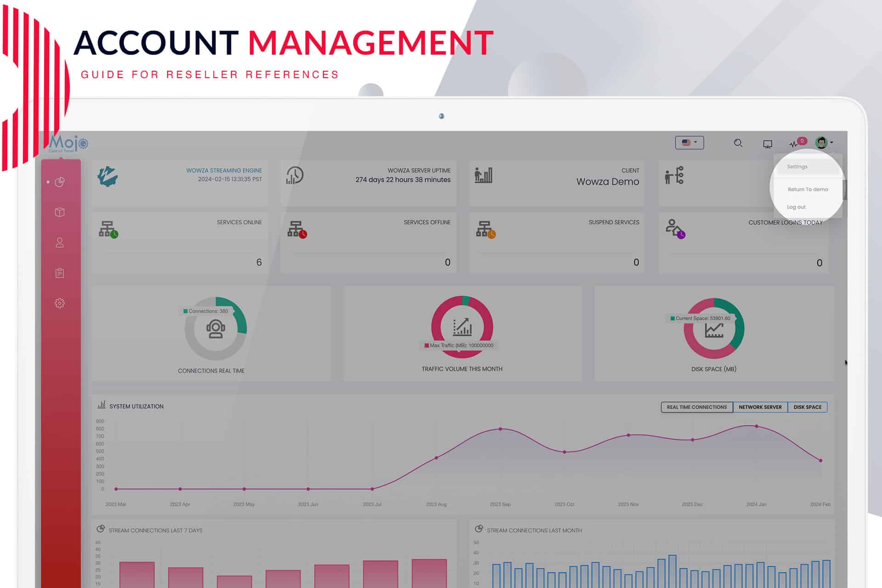The width and height of the screenshot is (882, 588).
Task: Click the 2023 Sep chart data point
Action: click(500, 429)
